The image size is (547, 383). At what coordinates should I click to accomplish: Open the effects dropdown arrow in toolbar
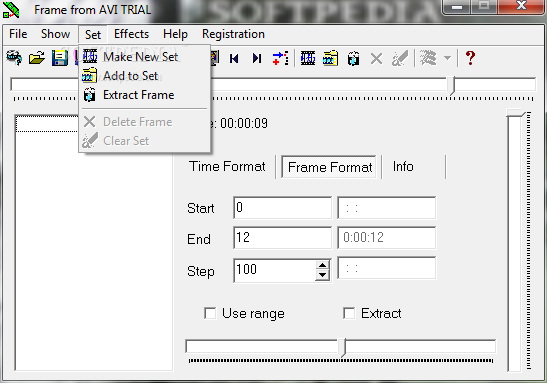click(x=447, y=58)
